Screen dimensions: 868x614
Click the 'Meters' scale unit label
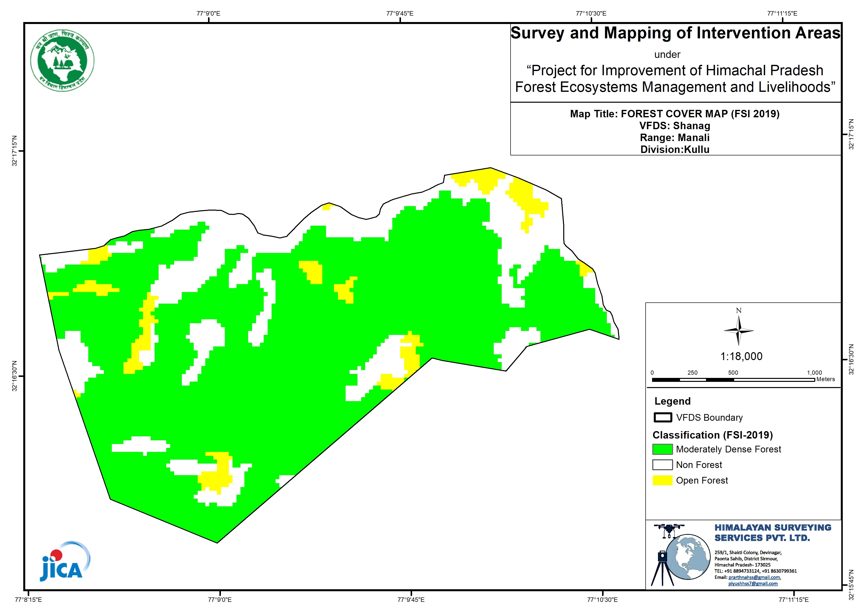pos(826,379)
